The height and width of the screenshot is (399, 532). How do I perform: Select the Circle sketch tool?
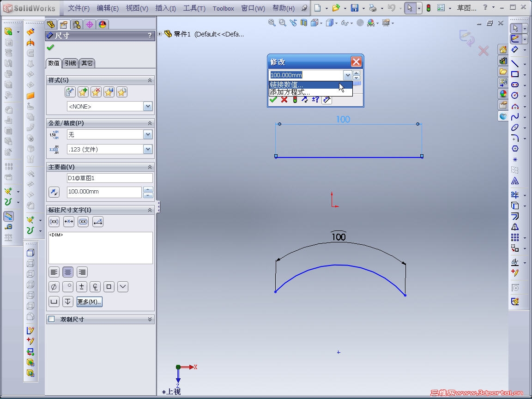coord(515,95)
